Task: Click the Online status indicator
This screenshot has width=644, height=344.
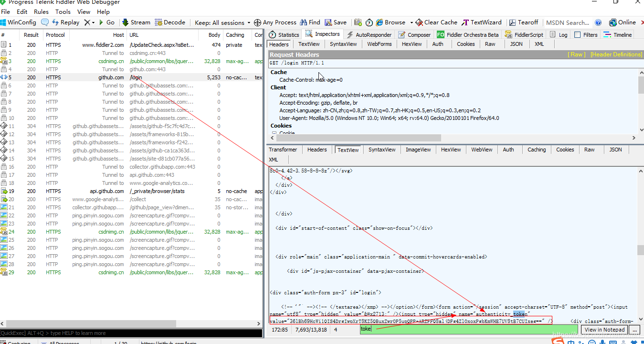Action: pos(622,22)
